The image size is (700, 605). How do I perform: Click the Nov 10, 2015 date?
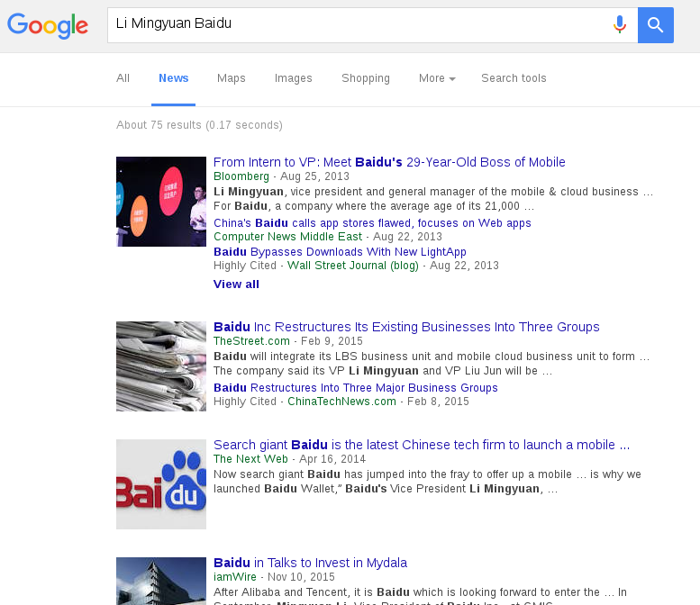pos(301,577)
